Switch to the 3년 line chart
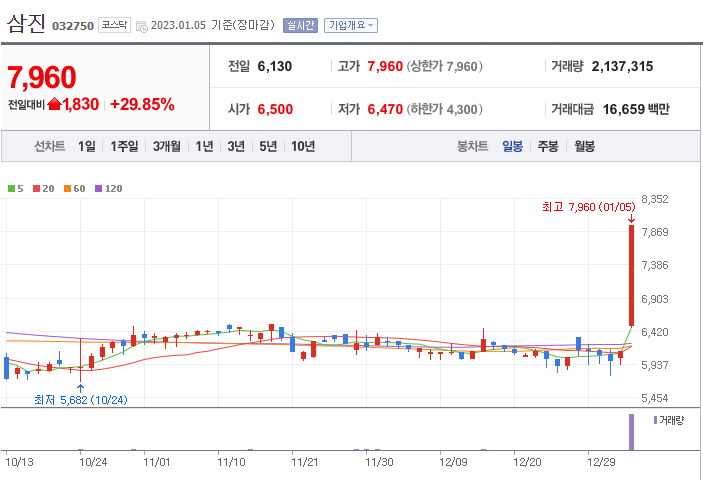The image size is (703, 480). coord(236,146)
